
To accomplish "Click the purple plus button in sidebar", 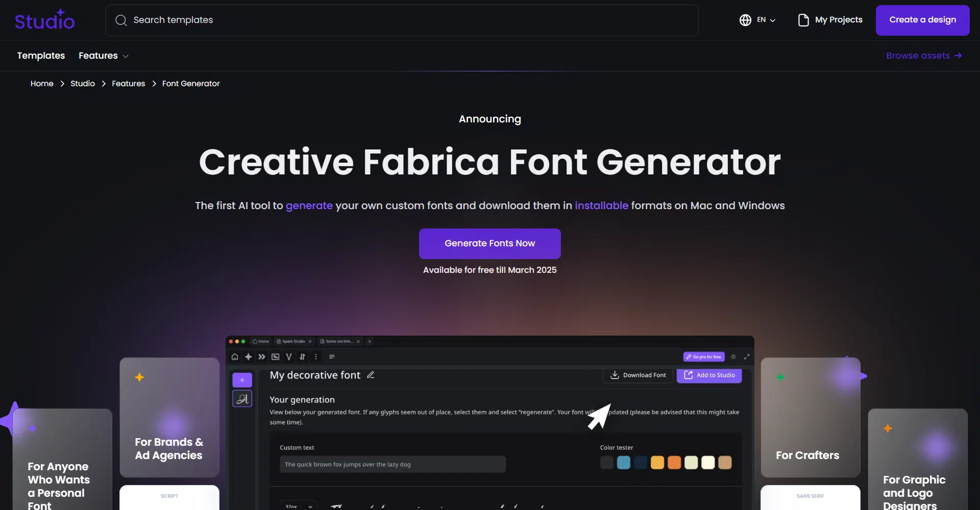I will 242,380.
